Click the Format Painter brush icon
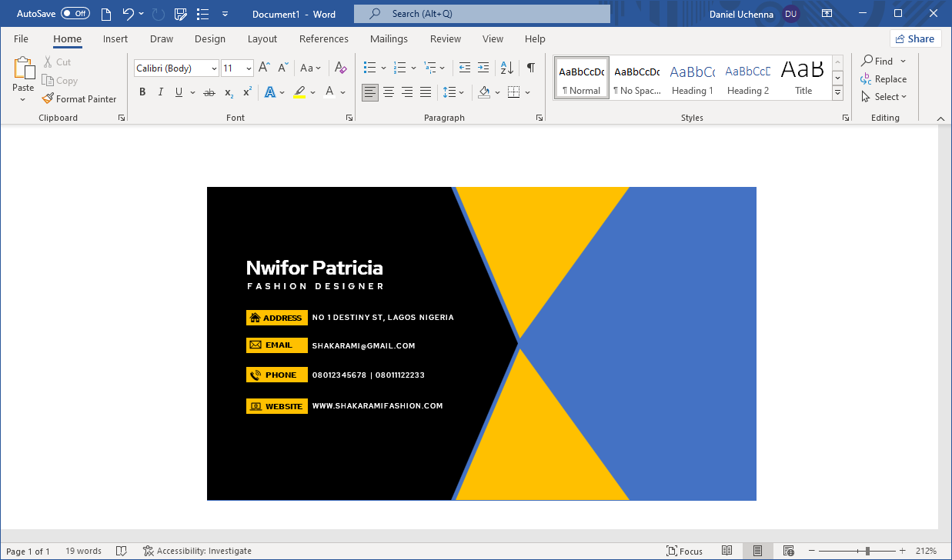952x560 pixels. tap(48, 98)
